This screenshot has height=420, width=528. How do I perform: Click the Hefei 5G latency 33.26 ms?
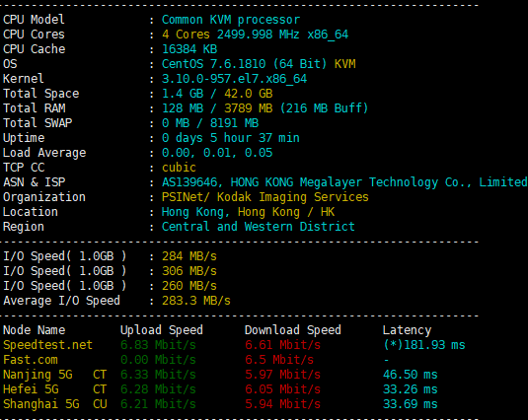[411, 389]
